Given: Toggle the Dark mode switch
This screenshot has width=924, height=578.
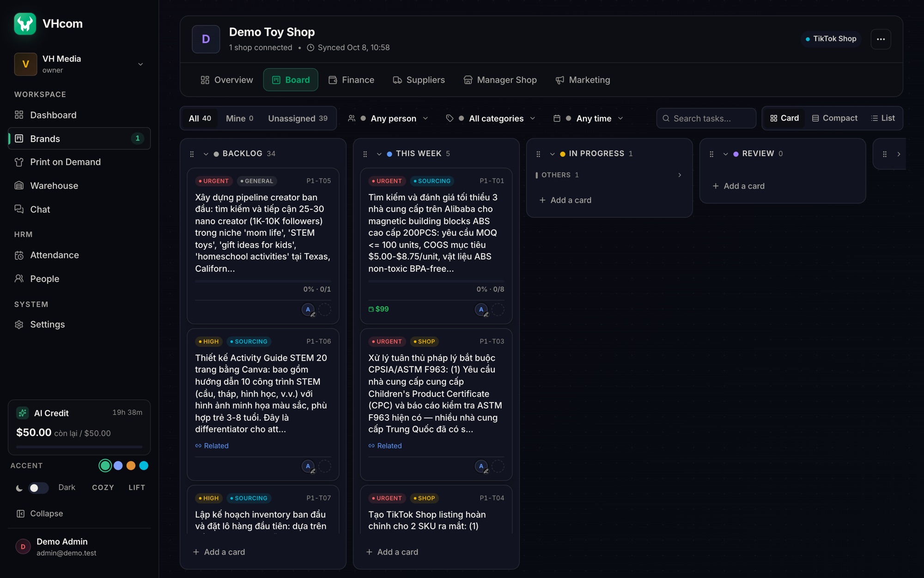Looking at the screenshot, I should (38, 488).
